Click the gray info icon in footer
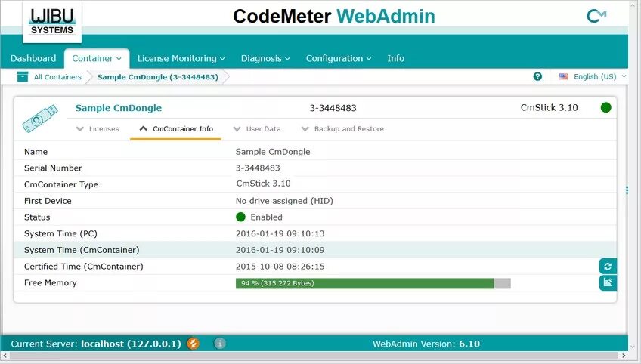Image resolution: width=641 pixels, height=364 pixels. (x=220, y=344)
